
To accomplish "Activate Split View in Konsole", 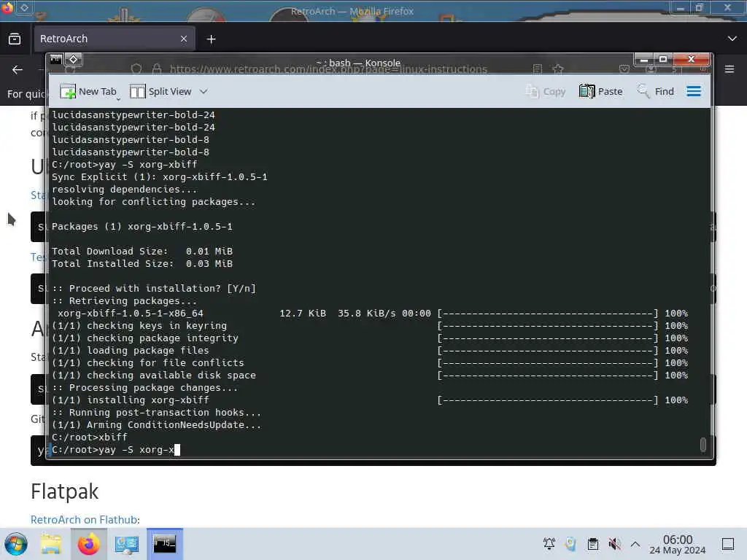I will pos(160,91).
